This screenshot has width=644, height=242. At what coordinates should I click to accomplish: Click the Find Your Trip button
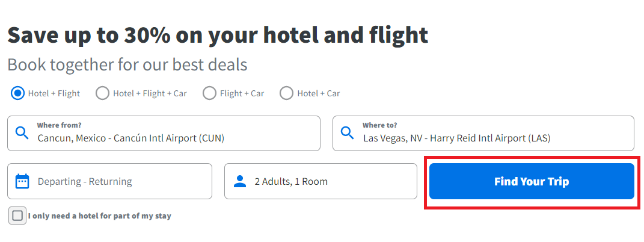point(532,181)
